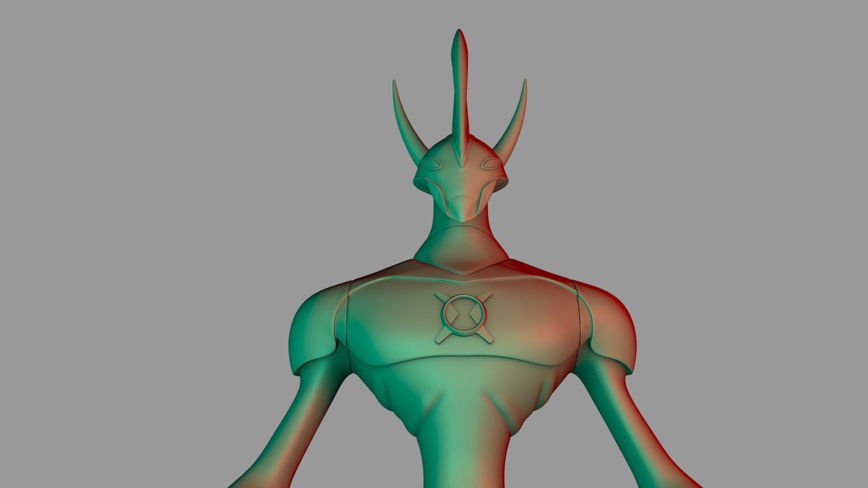Pick the character's eye on the red-lit face side
This screenshot has height=488, width=868.
click(x=490, y=163)
